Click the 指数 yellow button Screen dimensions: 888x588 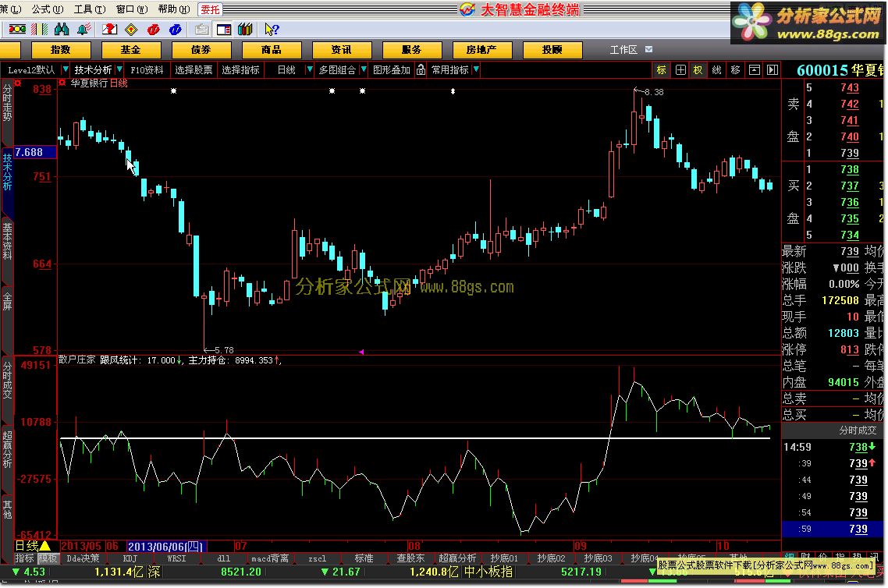pos(61,50)
